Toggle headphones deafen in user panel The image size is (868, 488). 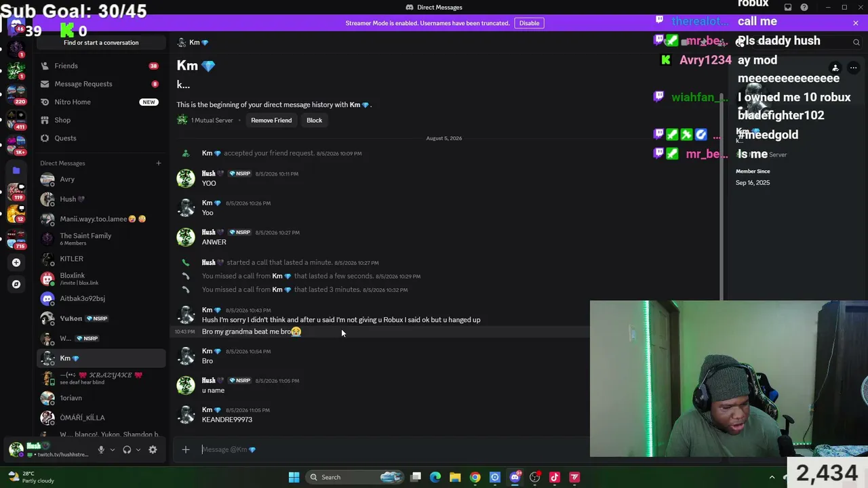click(x=127, y=449)
